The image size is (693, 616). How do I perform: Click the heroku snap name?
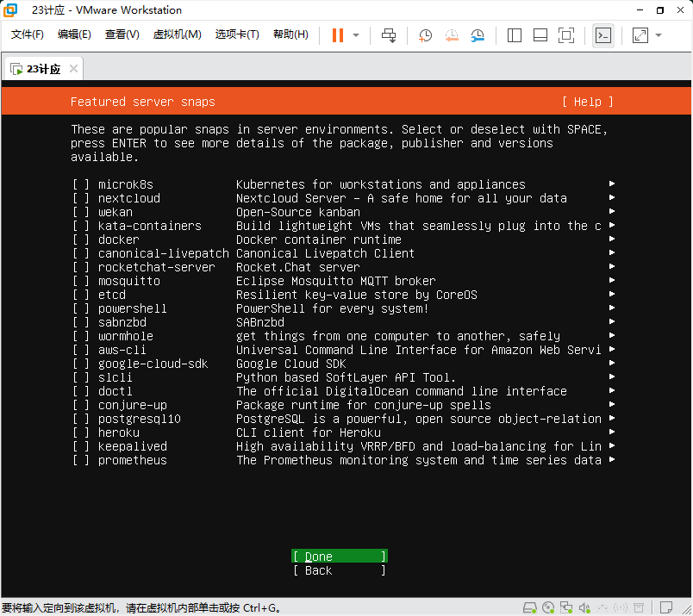click(x=118, y=432)
